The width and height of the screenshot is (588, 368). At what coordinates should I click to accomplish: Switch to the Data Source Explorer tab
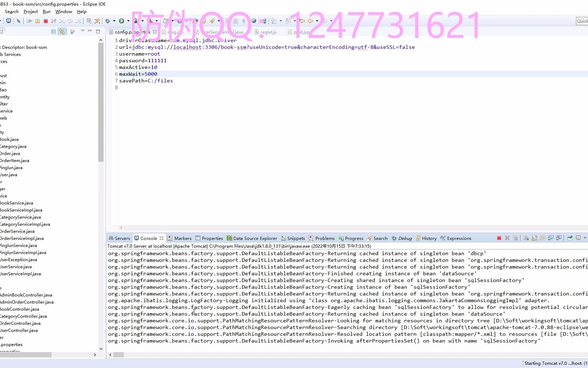252,238
